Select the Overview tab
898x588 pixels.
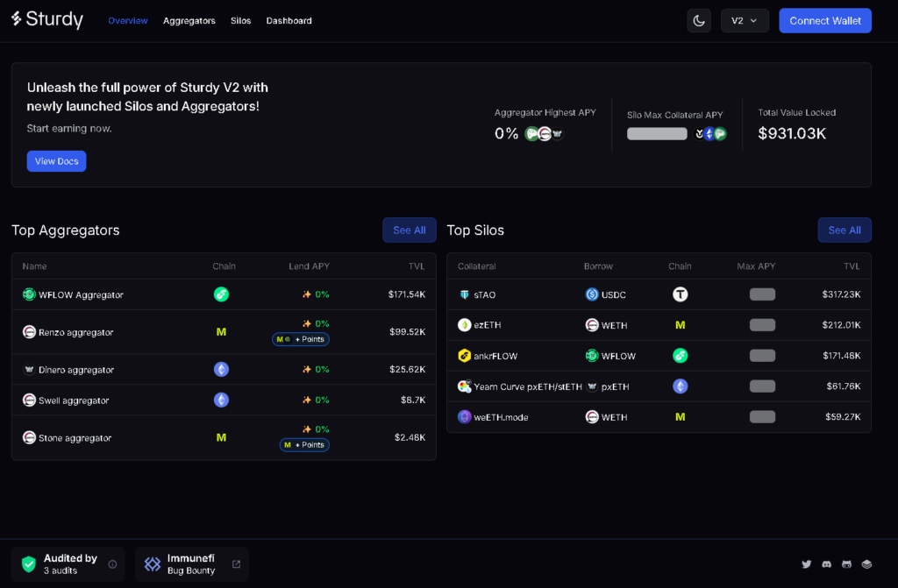pyautogui.click(x=128, y=20)
